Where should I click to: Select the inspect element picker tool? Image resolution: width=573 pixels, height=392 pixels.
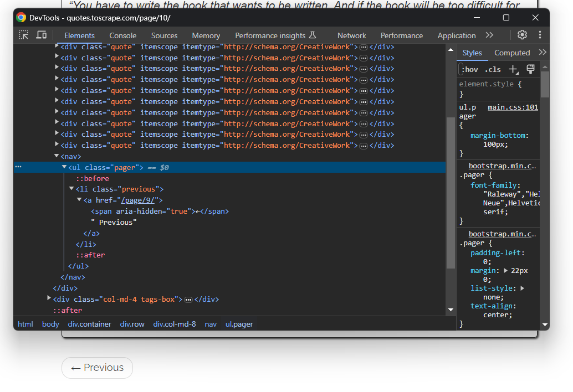pos(23,34)
